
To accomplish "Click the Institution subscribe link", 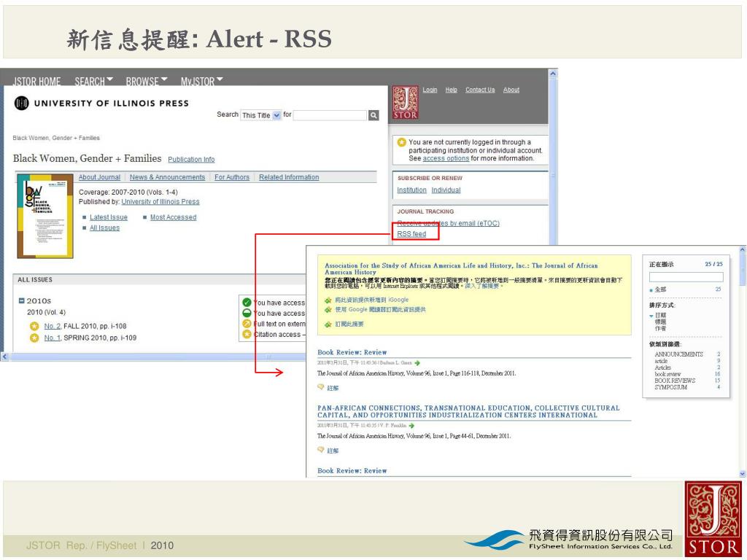I will [x=412, y=190].
